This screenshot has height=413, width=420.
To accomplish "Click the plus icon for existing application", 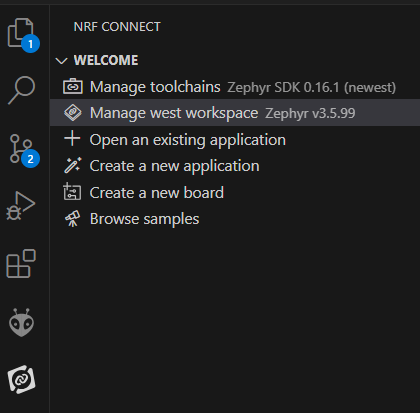I will pos(72,138).
